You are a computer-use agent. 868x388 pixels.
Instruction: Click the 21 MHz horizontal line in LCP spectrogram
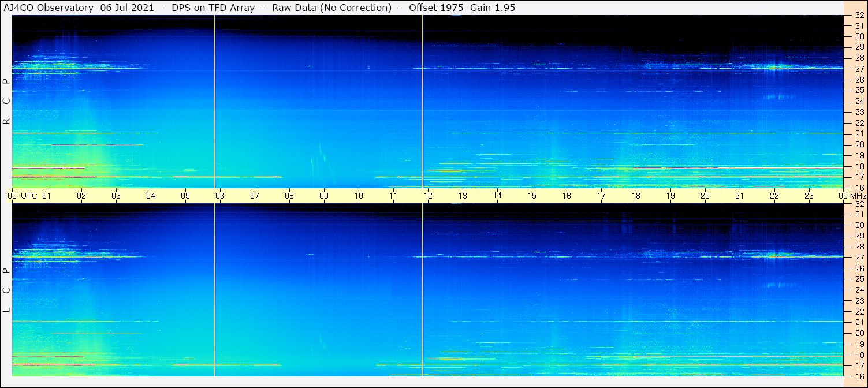[x=427, y=321]
